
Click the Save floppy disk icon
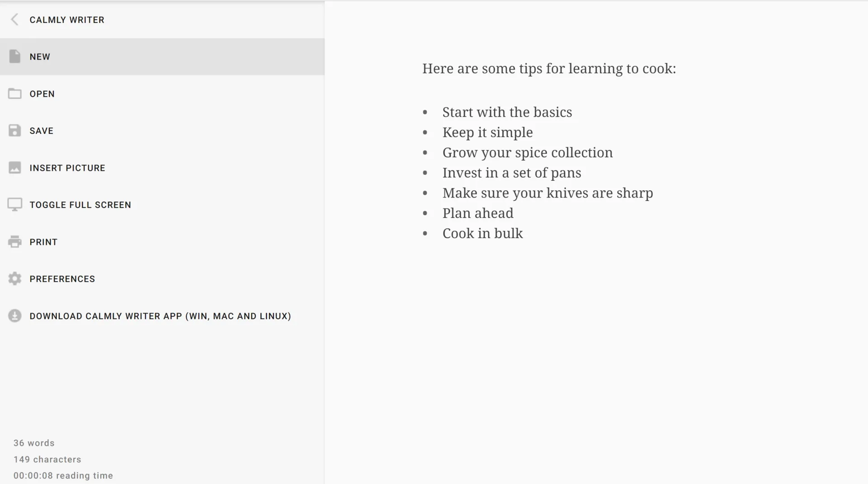click(14, 131)
